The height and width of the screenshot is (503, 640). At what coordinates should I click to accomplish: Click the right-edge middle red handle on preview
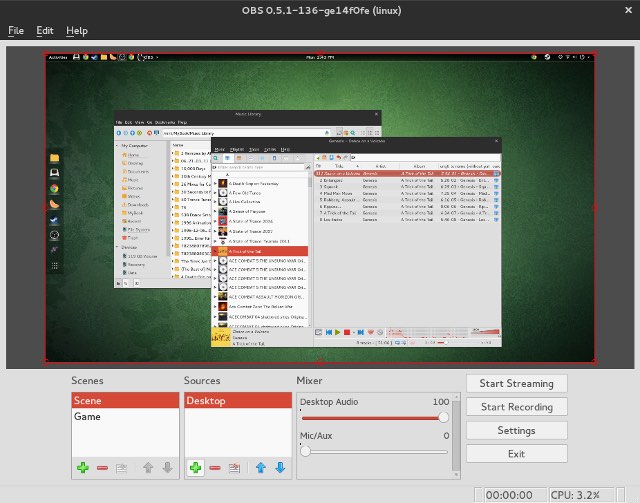point(595,208)
